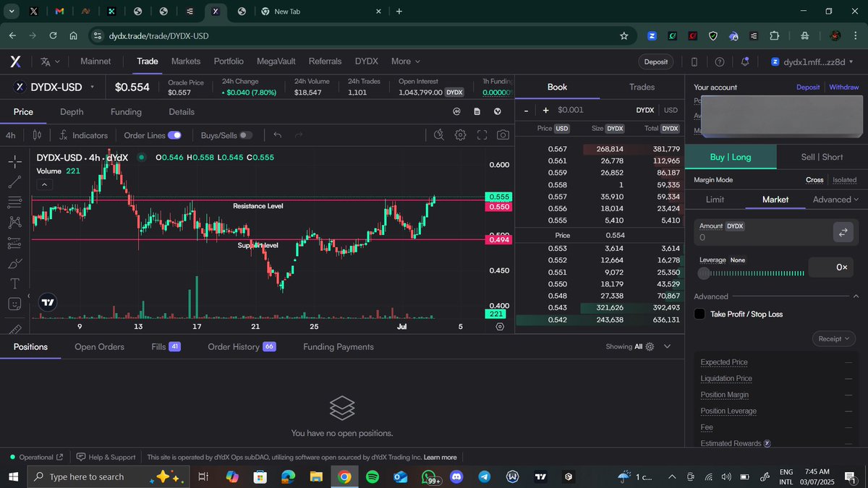Open notifications bell

pos(745,62)
